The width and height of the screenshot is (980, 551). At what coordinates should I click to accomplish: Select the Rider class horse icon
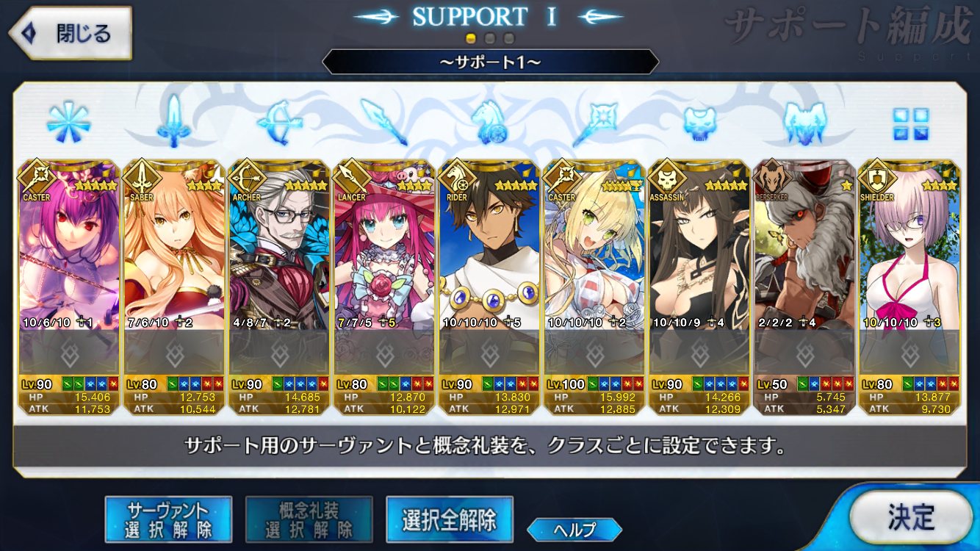click(489, 121)
